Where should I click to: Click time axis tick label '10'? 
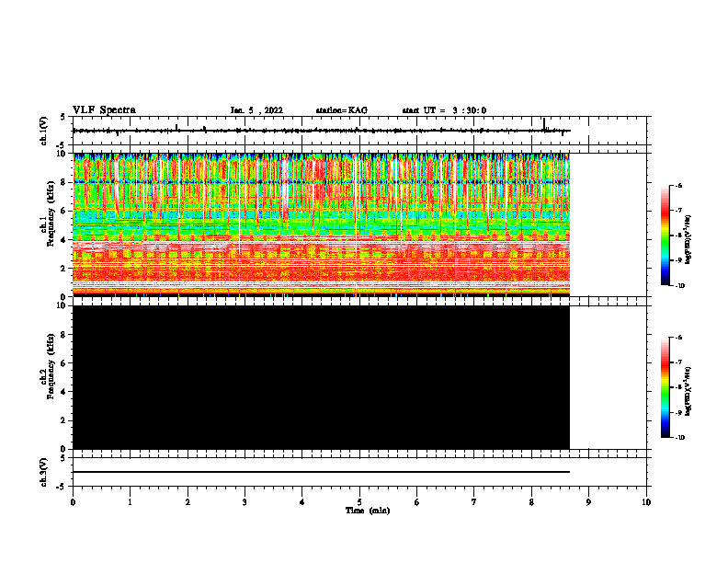[x=646, y=502]
